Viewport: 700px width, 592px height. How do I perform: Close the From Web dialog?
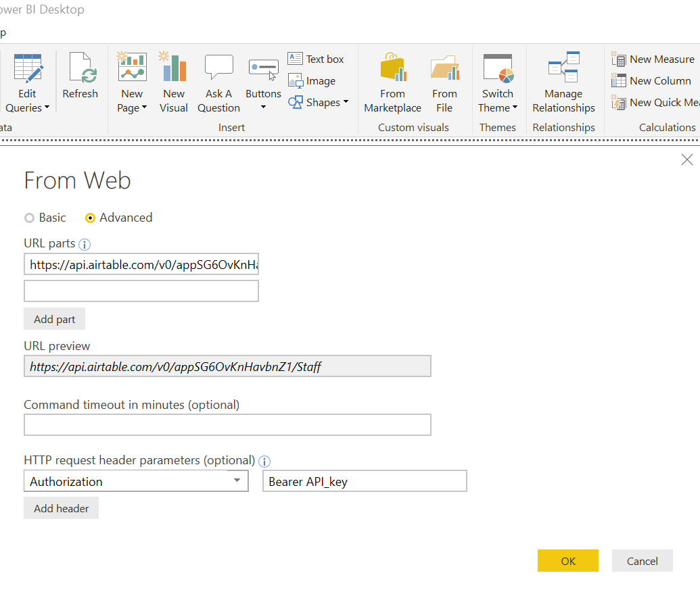[x=687, y=159]
